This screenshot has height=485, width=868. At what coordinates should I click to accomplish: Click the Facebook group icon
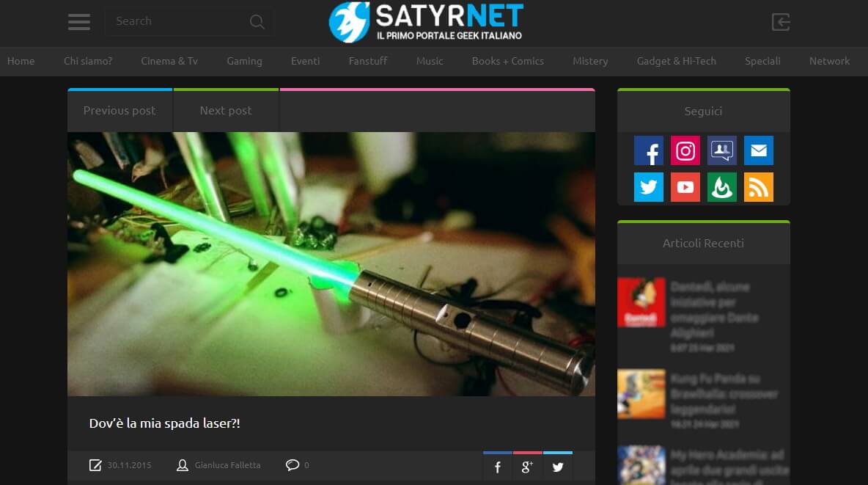click(722, 151)
